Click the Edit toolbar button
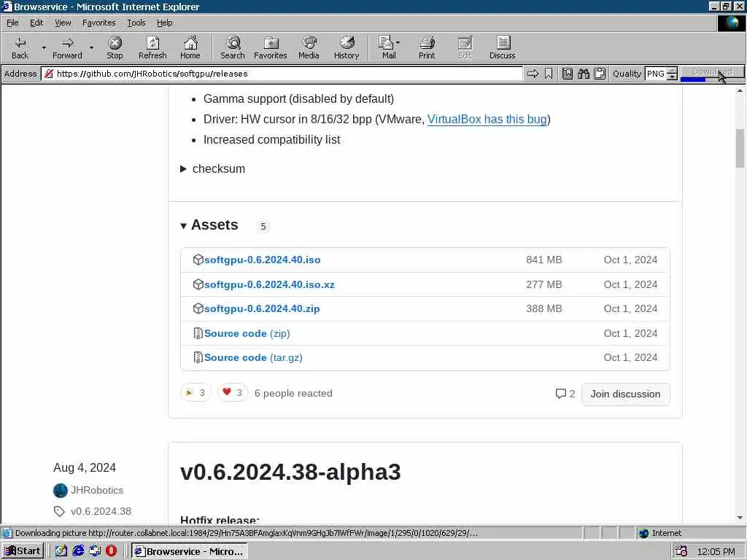Viewport: 747px width, 560px height. point(465,47)
